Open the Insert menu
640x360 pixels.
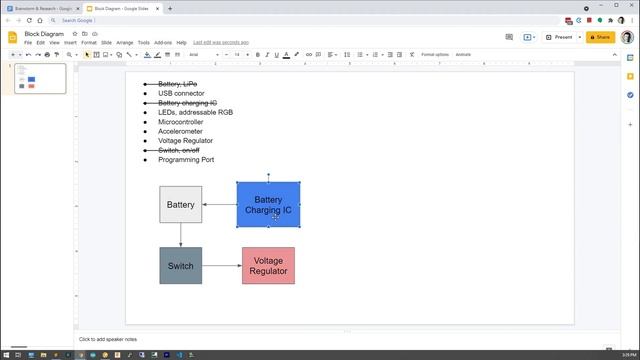pyautogui.click(x=70, y=42)
